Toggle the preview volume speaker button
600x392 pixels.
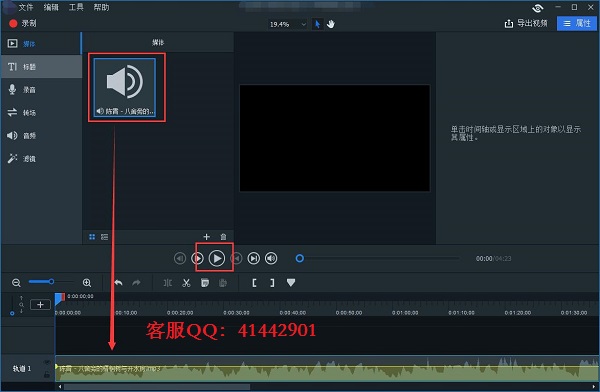click(271, 258)
